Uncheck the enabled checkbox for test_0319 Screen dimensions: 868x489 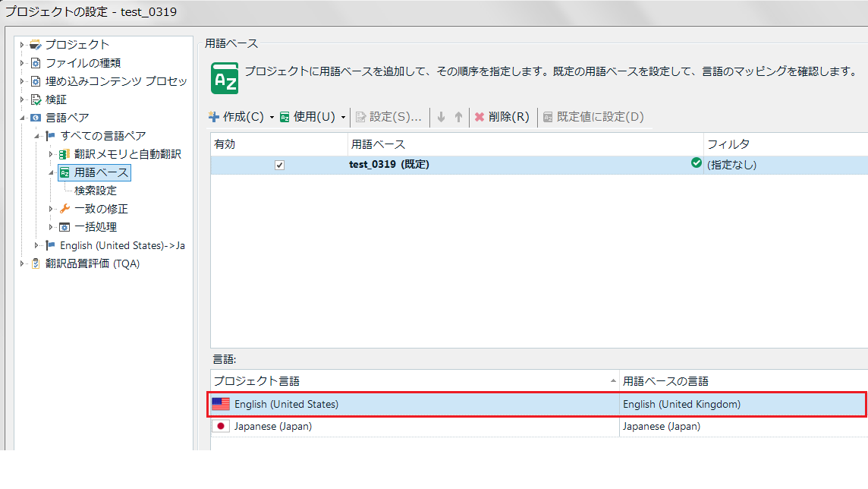279,165
